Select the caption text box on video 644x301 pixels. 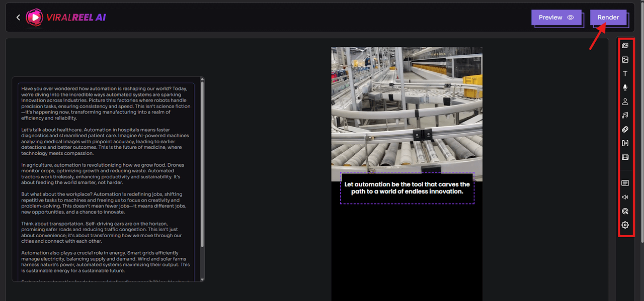407,188
